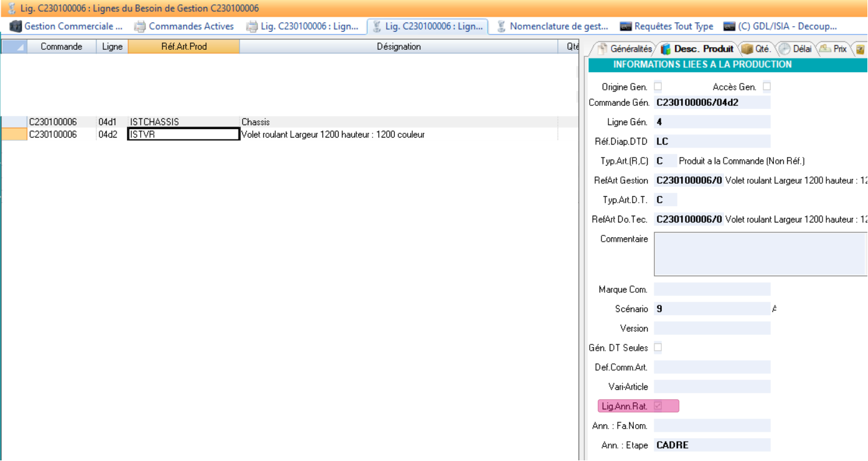The width and height of the screenshot is (868, 461).
Task: Click the Scénario field showing 9
Action: point(712,309)
